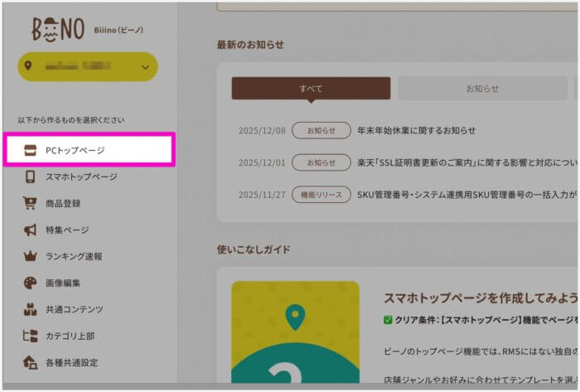The width and height of the screenshot is (580, 392).
Task: Click the house gear icon for 各種共通設定
Action: click(x=30, y=362)
